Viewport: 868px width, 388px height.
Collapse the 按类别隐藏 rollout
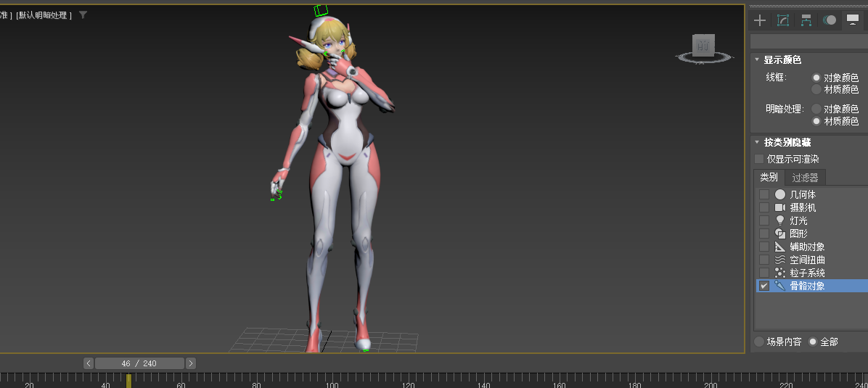[757, 142]
